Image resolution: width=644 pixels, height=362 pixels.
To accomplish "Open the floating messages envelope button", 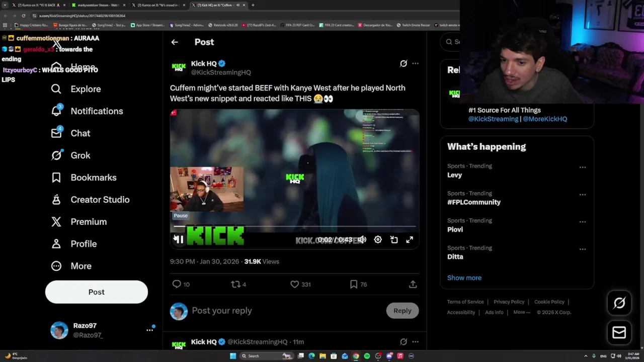I will (619, 332).
